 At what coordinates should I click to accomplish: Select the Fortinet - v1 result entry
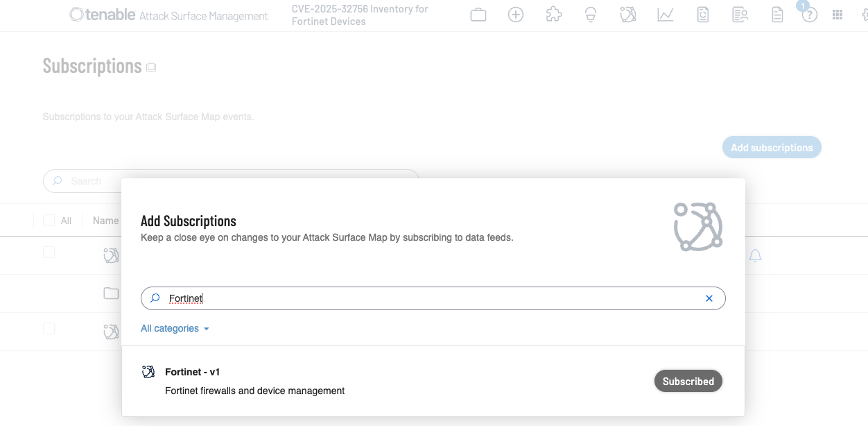tap(193, 373)
